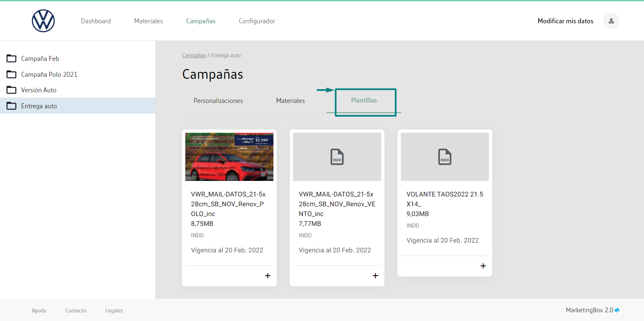The image size is (644, 321).
Task: Select Versión Auto folder
Action: 78,90
